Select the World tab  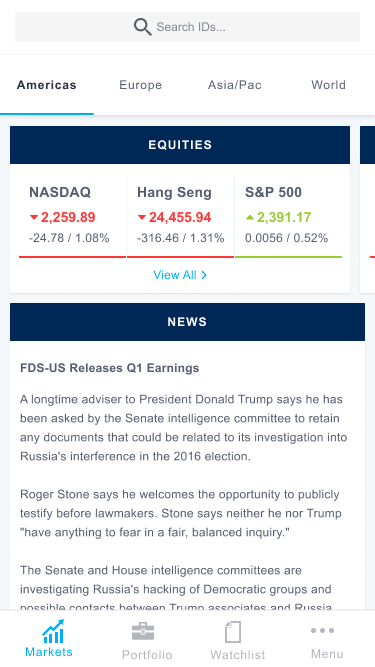[x=328, y=85]
